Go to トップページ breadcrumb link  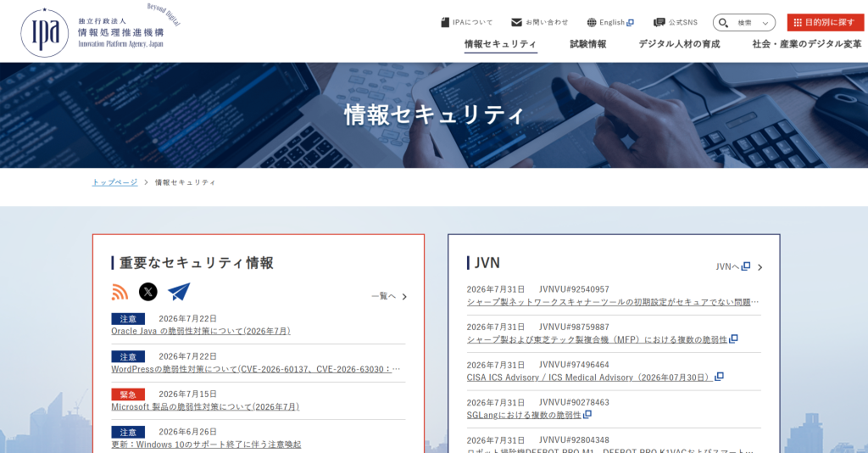coord(114,182)
